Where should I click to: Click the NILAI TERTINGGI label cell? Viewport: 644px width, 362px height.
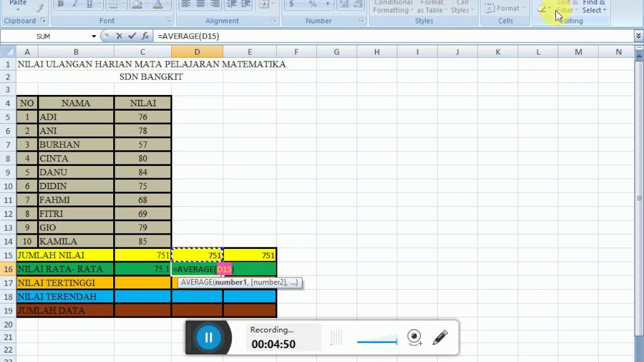pos(65,283)
